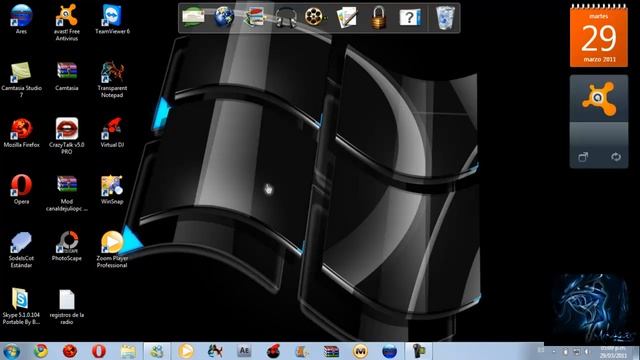Click the Camtasia recorder camera taskbar icon
The width and height of the screenshot is (640, 360).
point(419,351)
